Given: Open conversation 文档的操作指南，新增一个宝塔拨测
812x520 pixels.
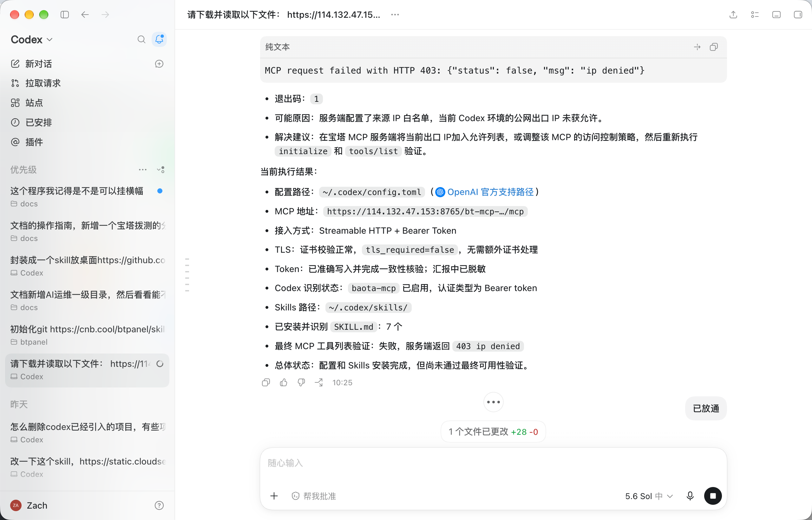Looking at the screenshot, I should click(x=87, y=231).
